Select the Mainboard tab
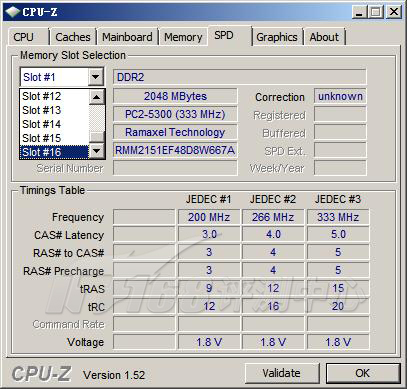 pyautogui.click(x=127, y=37)
